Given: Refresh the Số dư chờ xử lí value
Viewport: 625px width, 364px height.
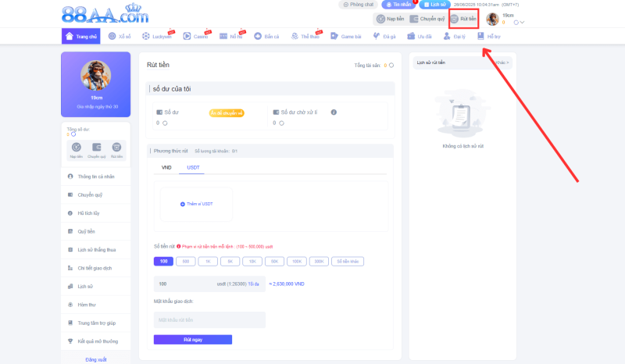Looking at the screenshot, I should click(281, 123).
